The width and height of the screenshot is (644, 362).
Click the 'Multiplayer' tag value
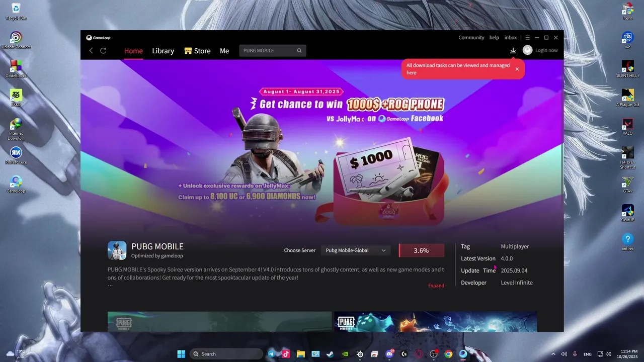(515, 246)
